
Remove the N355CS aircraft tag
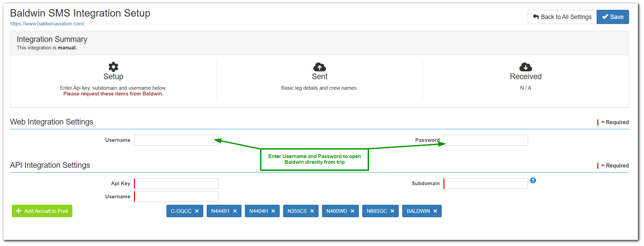click(x=312, y=211)
